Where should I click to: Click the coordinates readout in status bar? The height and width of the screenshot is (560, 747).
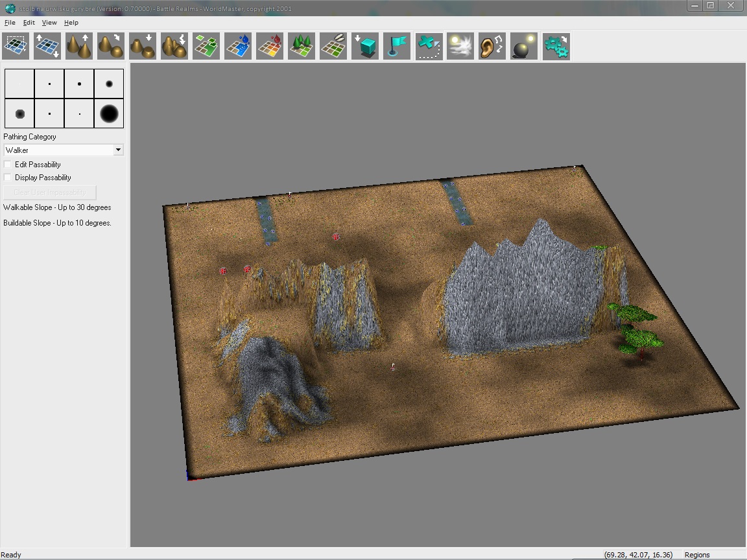click(638, 555)
